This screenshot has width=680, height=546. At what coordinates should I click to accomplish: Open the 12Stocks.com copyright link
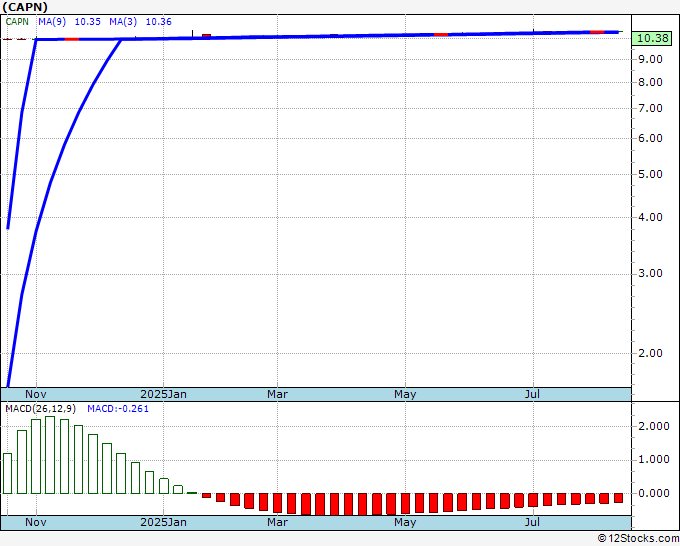coord(638,538)
